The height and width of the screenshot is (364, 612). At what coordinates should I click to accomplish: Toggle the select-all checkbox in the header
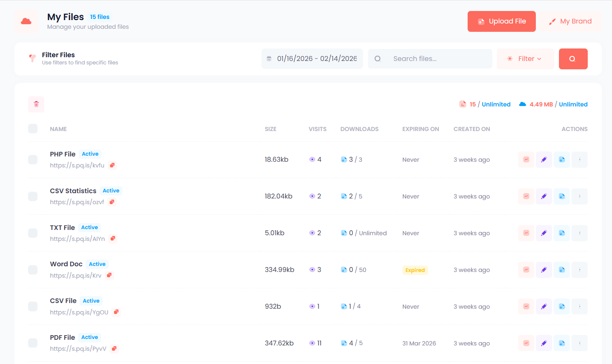pos(33,128)
